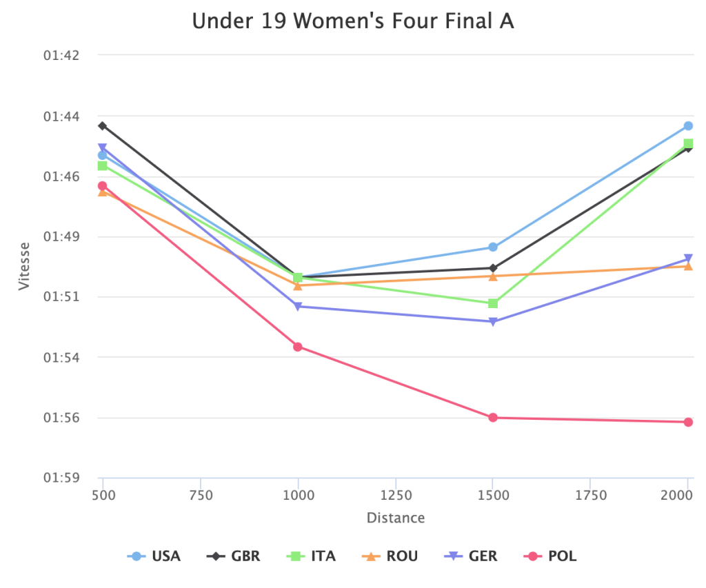
Task: Click the Vitesse axis title
Action: tap(25, 265)
